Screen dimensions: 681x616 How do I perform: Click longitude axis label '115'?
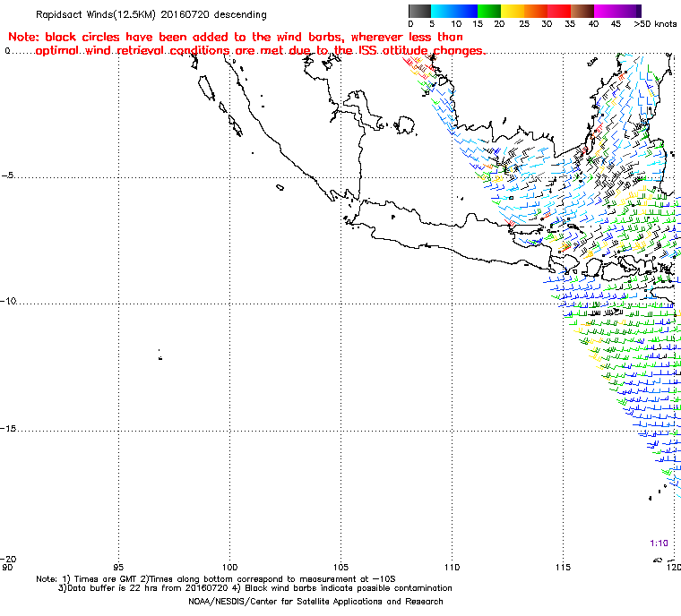(x=564, y=568)
